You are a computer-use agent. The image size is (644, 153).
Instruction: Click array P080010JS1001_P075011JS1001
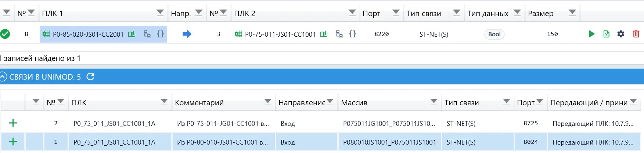coord(389,142)
